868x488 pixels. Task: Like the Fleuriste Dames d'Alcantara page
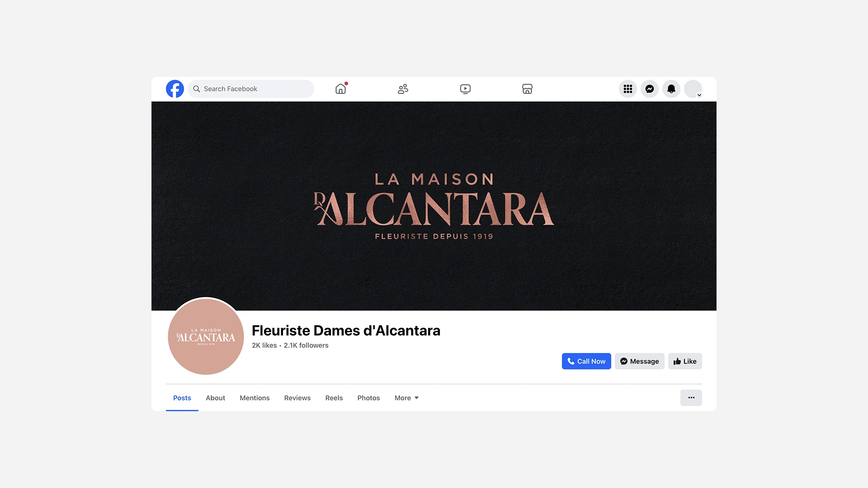pos(685,361)
